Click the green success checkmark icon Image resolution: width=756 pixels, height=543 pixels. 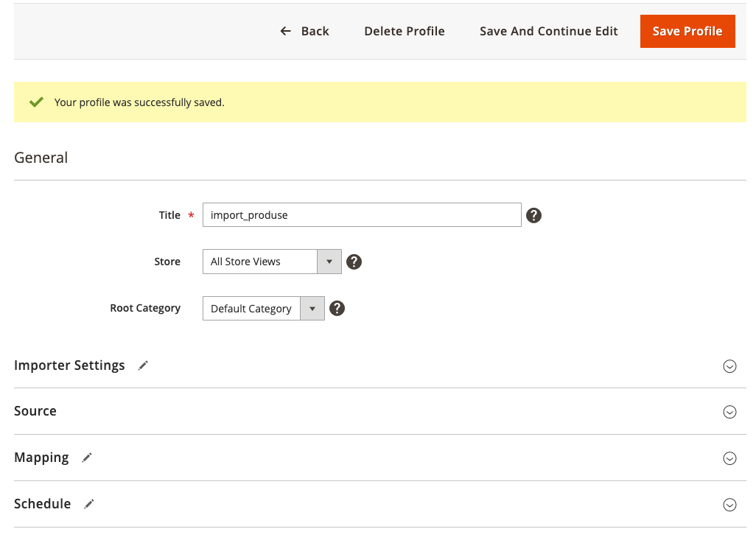click(36, 102)
